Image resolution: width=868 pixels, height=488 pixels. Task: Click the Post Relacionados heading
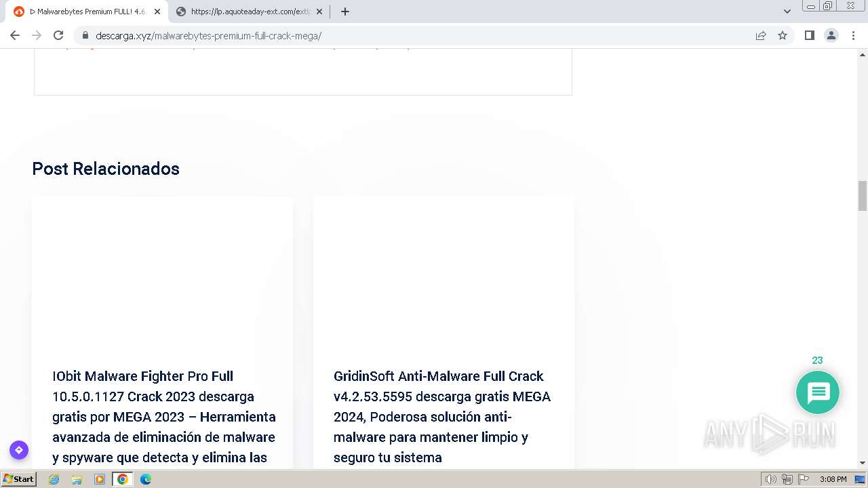click(x=106, y=169)
